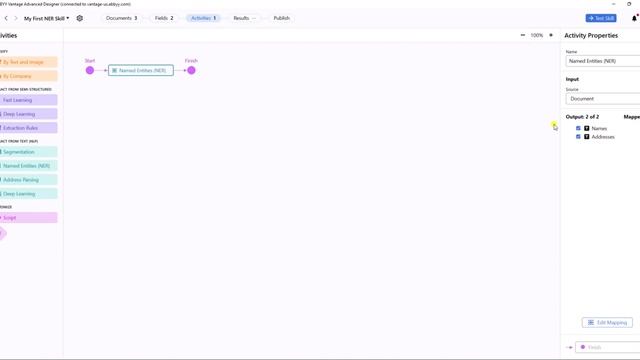Select the Segmentation activity
640x360 pixels.
tap(28, 152)
